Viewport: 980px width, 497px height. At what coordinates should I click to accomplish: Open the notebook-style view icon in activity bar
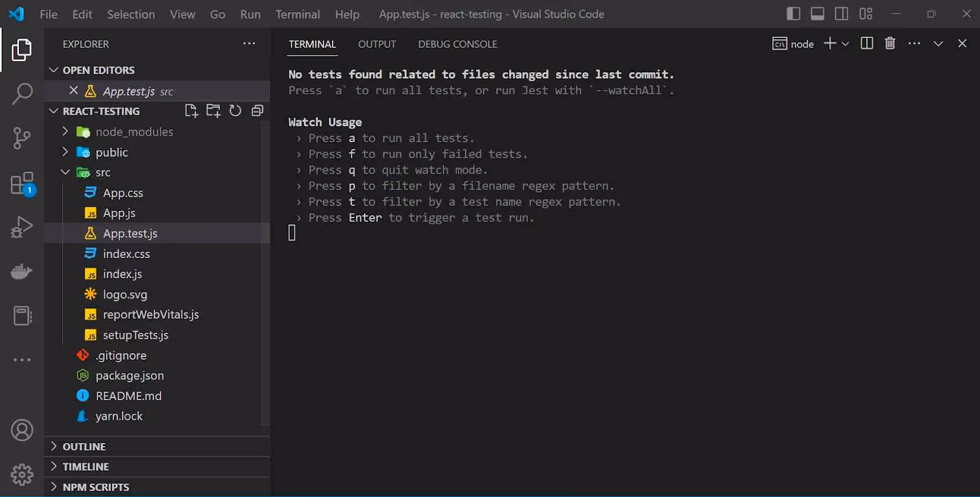point(22,316)
